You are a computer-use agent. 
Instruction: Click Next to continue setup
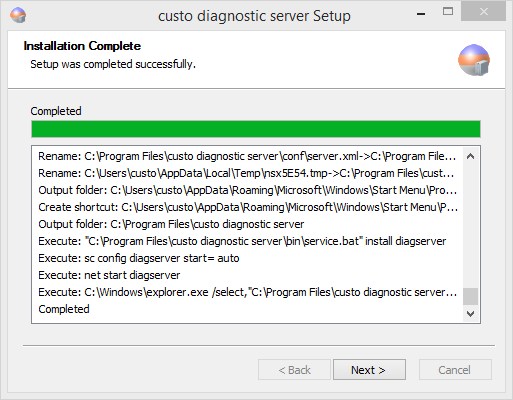click(x=369, y=369)
